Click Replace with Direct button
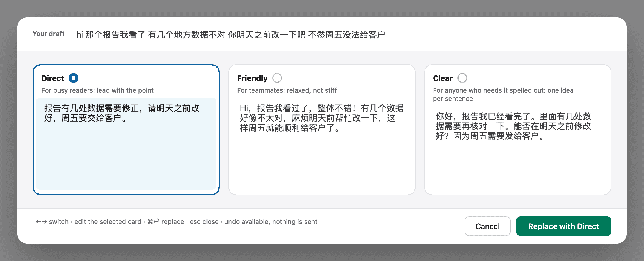This screenshot has height=261, width=644. [563, 226]
